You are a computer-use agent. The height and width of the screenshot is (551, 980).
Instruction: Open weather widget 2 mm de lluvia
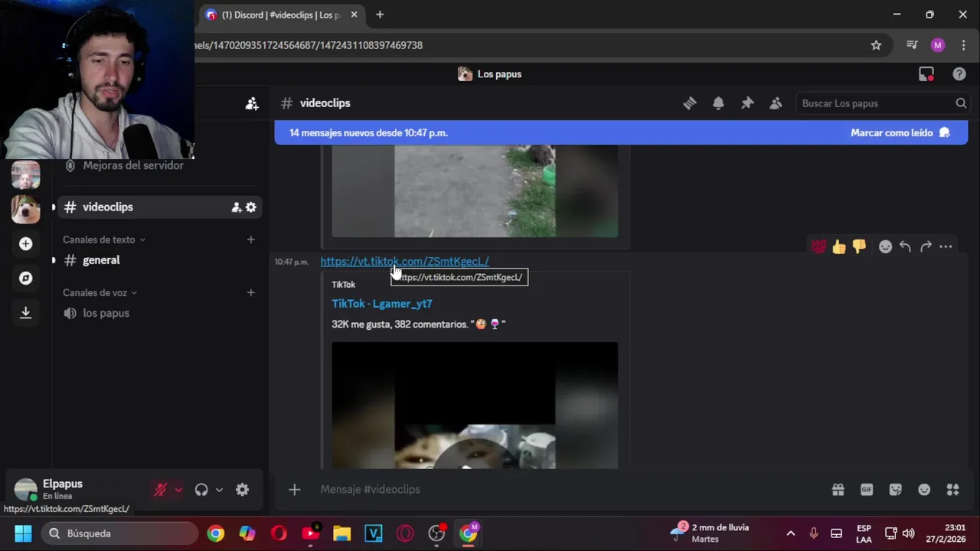pyautogui.click(x=710, y=533)
